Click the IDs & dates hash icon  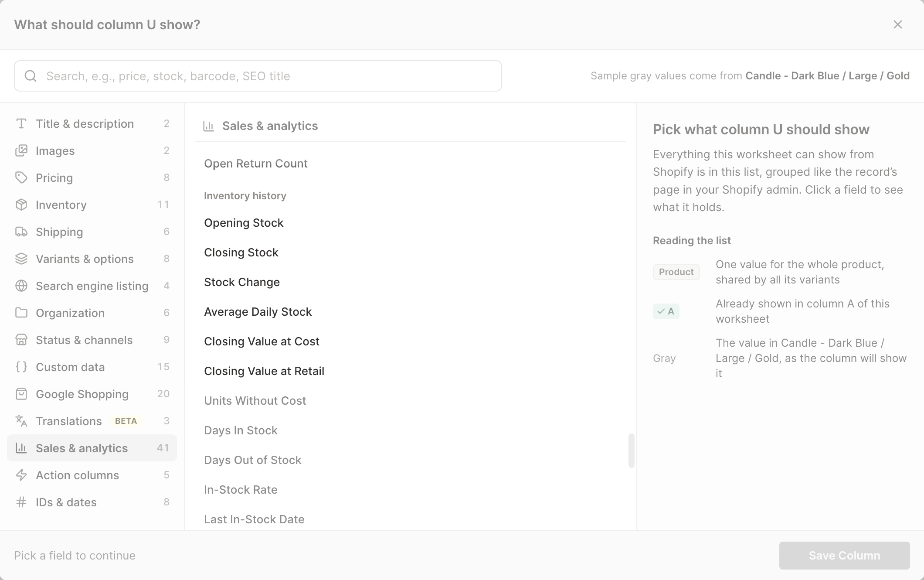click(21, 502)
